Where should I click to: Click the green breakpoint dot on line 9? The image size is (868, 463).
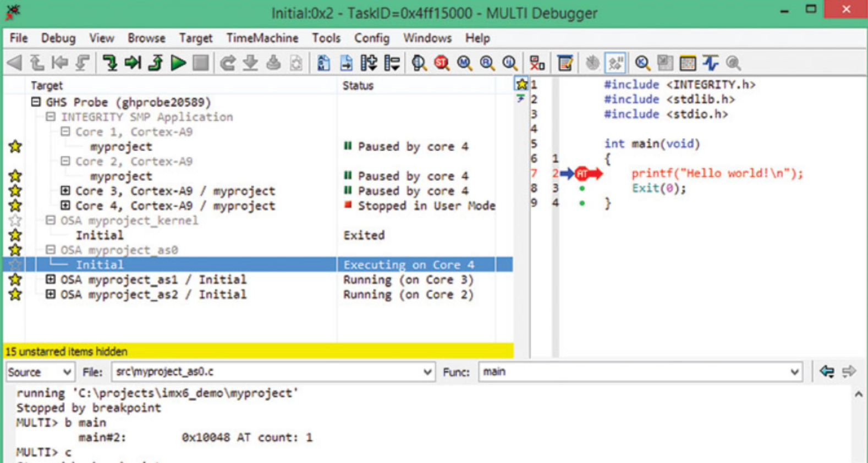coord(582,203)
